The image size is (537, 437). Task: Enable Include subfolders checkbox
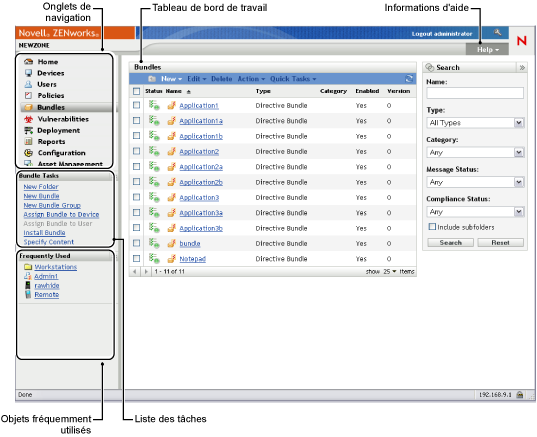pyautogui.click(x=432, y=227)
